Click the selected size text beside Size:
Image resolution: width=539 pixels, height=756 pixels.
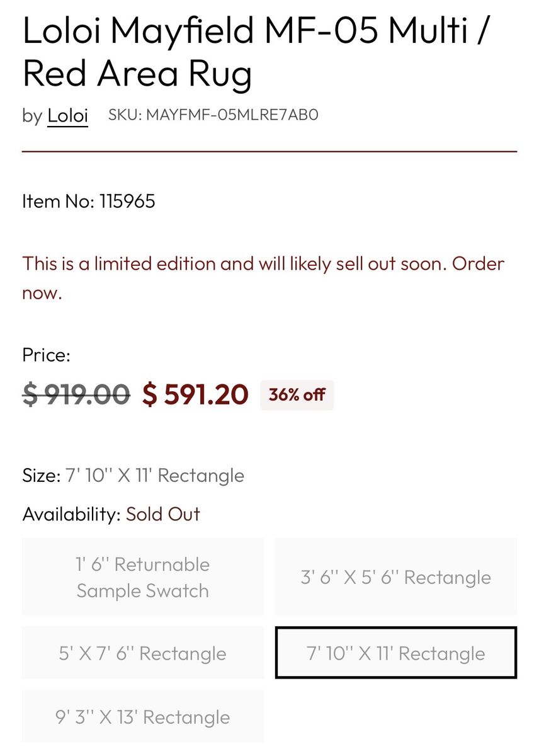coord(155,476)
